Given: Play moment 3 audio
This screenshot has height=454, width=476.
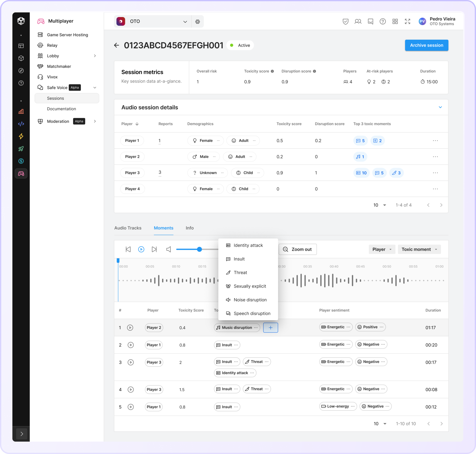Looking at the screenshot, I should (x=131, y=362).
